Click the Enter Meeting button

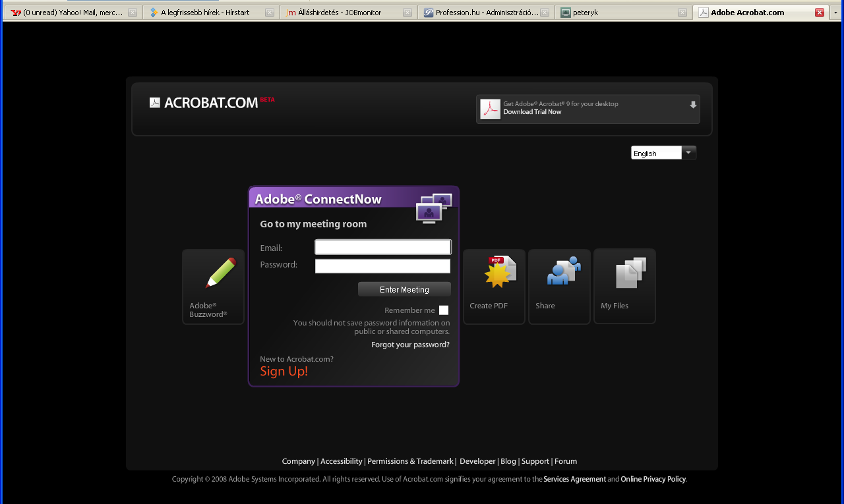(404, 289)
